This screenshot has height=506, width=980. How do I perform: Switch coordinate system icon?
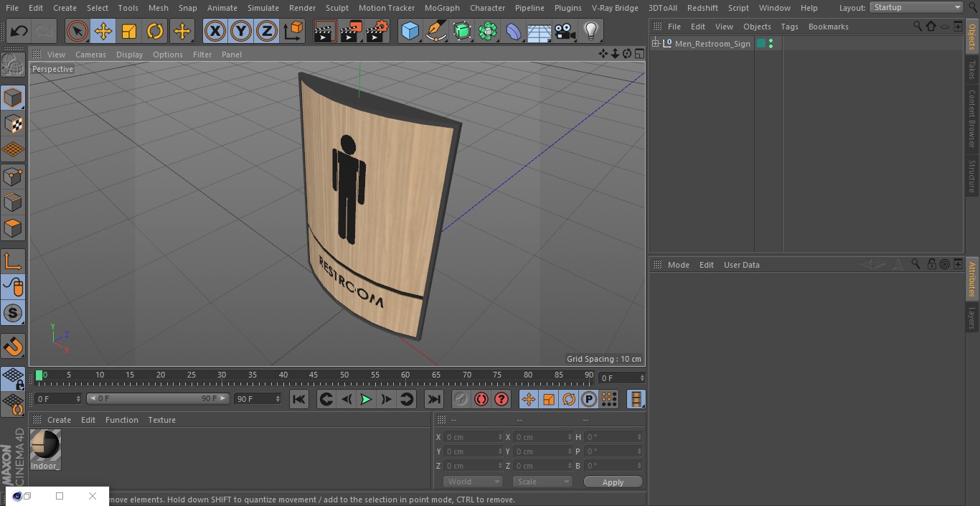tap(293, 32)
